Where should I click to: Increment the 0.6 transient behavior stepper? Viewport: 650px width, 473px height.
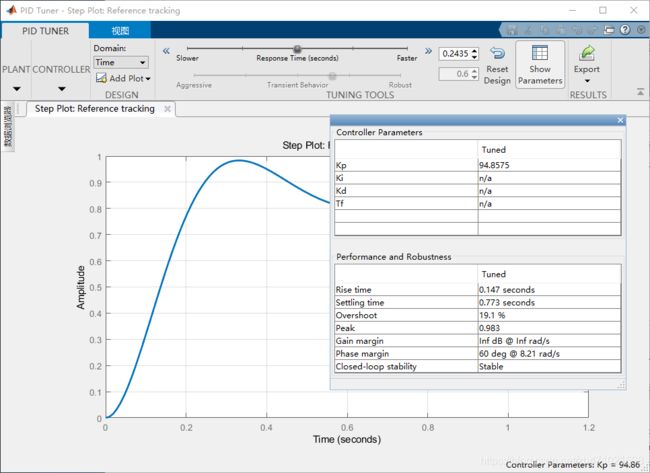tap(475, 71)
